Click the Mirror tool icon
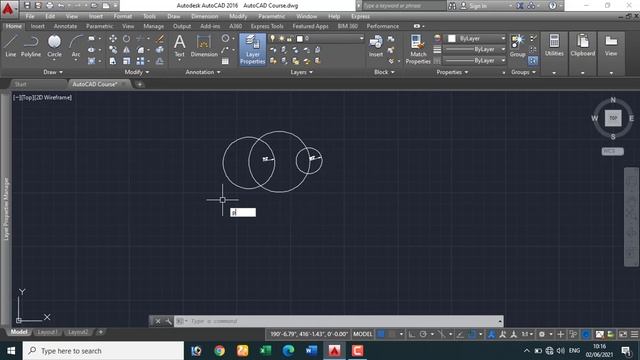640x360 pixels. pyautogui.click(x=127, y=50)
